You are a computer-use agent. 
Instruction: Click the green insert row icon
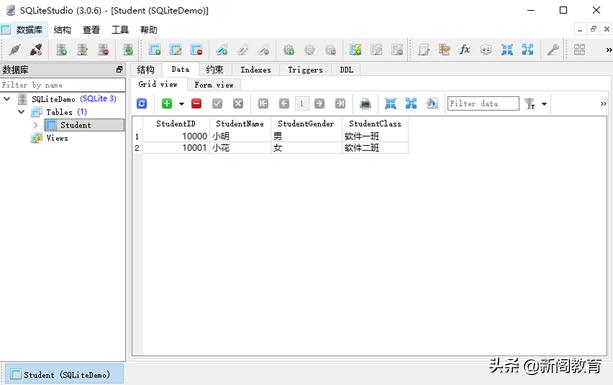(x=167, y=104)
